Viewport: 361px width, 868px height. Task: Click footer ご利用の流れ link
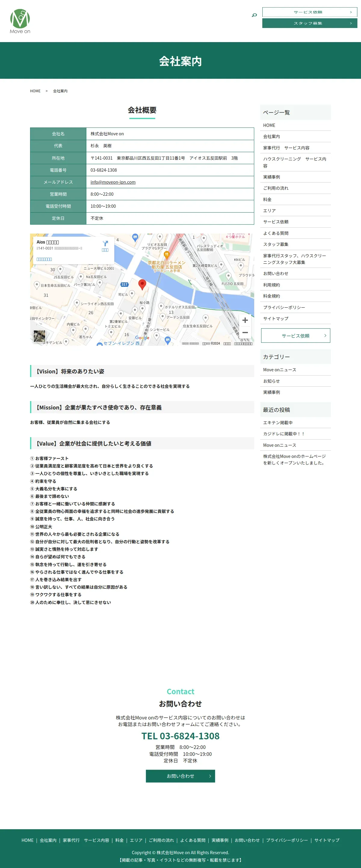coord(162,840)
